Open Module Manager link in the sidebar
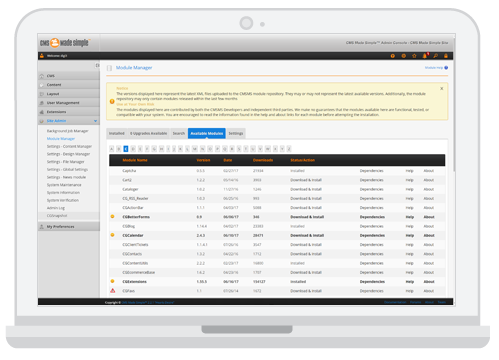This screenshot has width=499, height=360. point(61,139)
